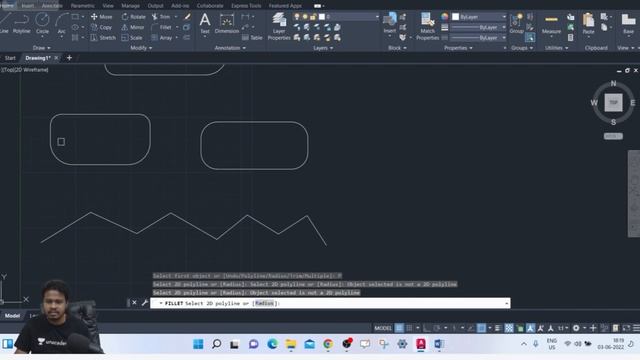The height and width of the screenshot is (360, 640).
Task: Open Google Chrome from taskbar
Action: [328, 344]
